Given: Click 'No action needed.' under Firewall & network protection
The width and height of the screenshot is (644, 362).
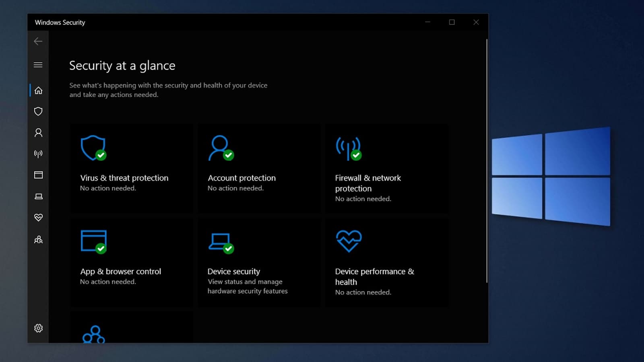Looking at the screenshot, I should 363,199.
